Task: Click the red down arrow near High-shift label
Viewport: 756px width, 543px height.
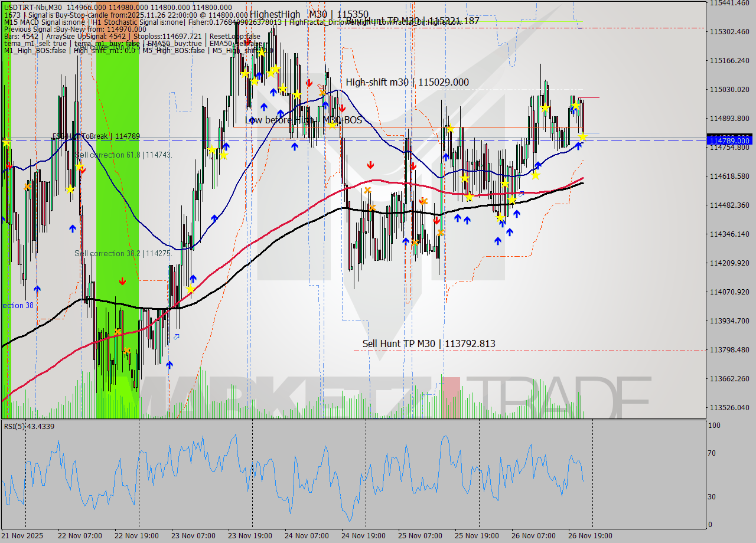Action: point(309,83)
